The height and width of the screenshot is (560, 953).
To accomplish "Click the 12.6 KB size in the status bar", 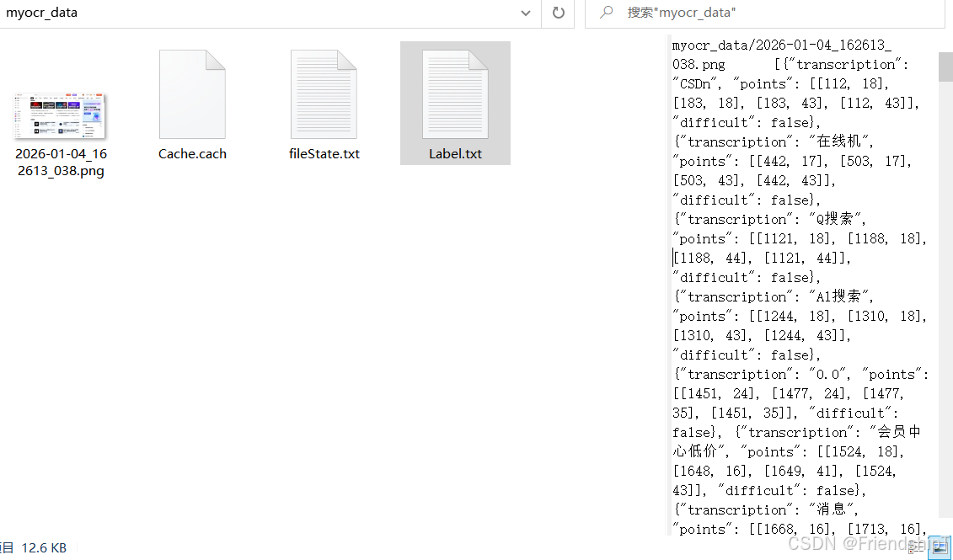I will [x=44, y=548].
